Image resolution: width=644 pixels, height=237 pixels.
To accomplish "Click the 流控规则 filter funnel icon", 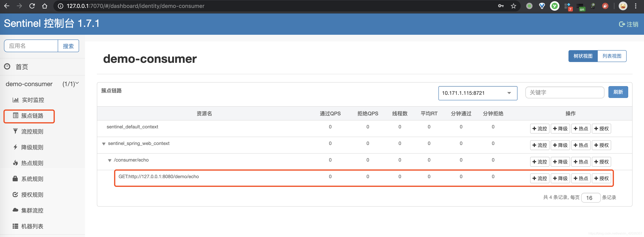I will [15, 131].
